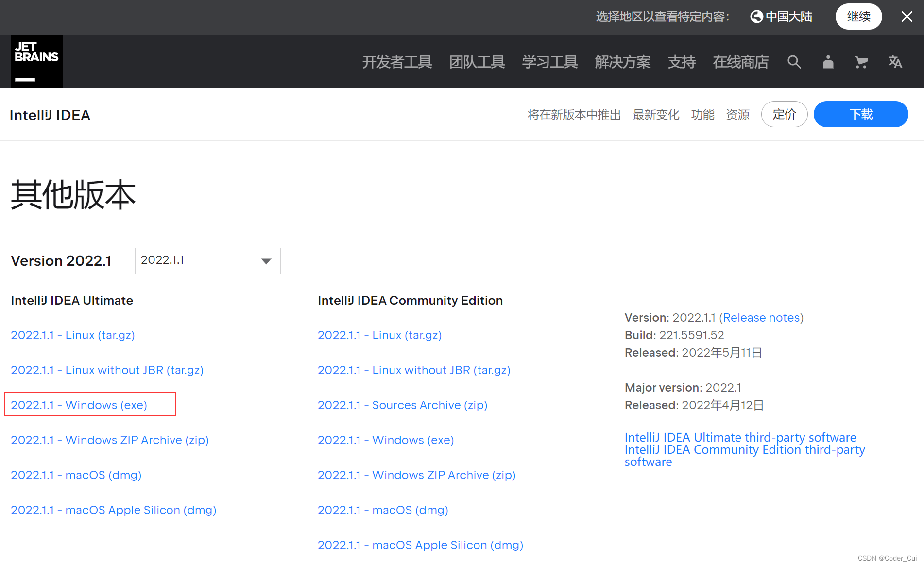Download Ultimate Windows ZIP Archive (zip)
924x566 pixels.
(x=110, y=440)
